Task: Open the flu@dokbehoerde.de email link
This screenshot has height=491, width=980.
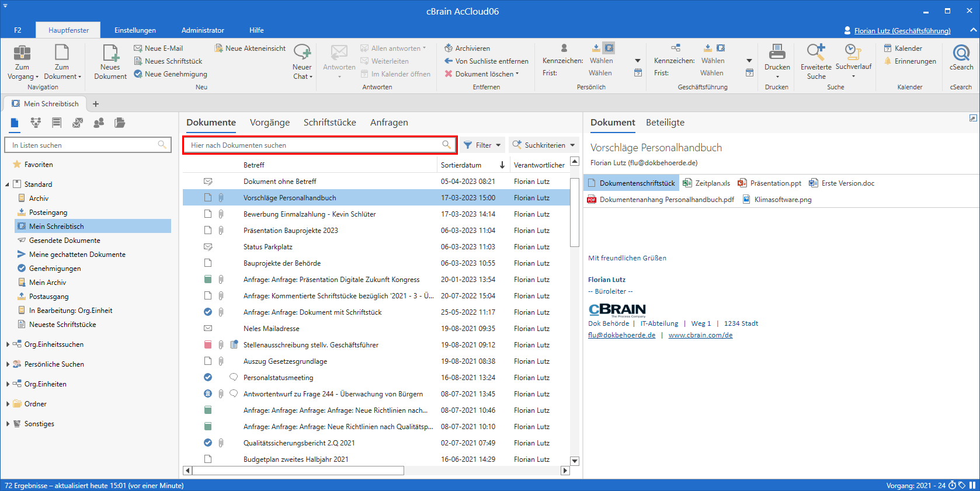Action: click(621, 335)
